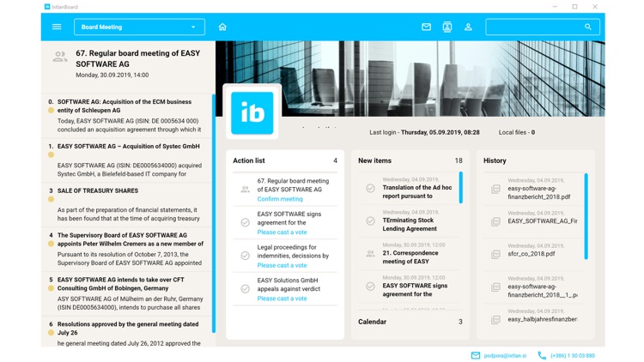This screenshot has width=644, height=362.
Task: Click the footer phone icon
Action: pyautogui.click(x=542, y=355)
